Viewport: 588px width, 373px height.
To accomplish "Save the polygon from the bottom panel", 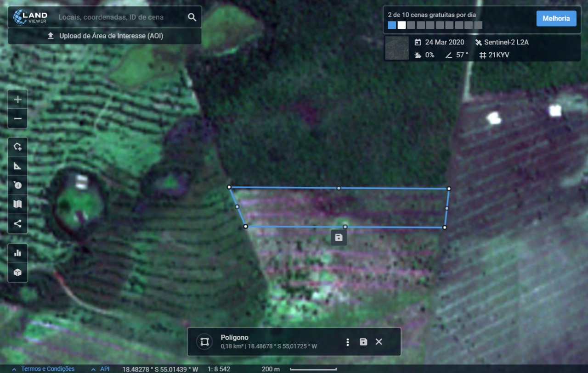I will coord(363,342).
